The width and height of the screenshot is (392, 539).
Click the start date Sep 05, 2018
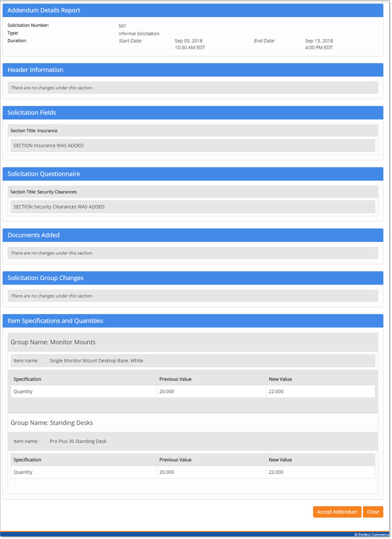click(x=189, y=41)
